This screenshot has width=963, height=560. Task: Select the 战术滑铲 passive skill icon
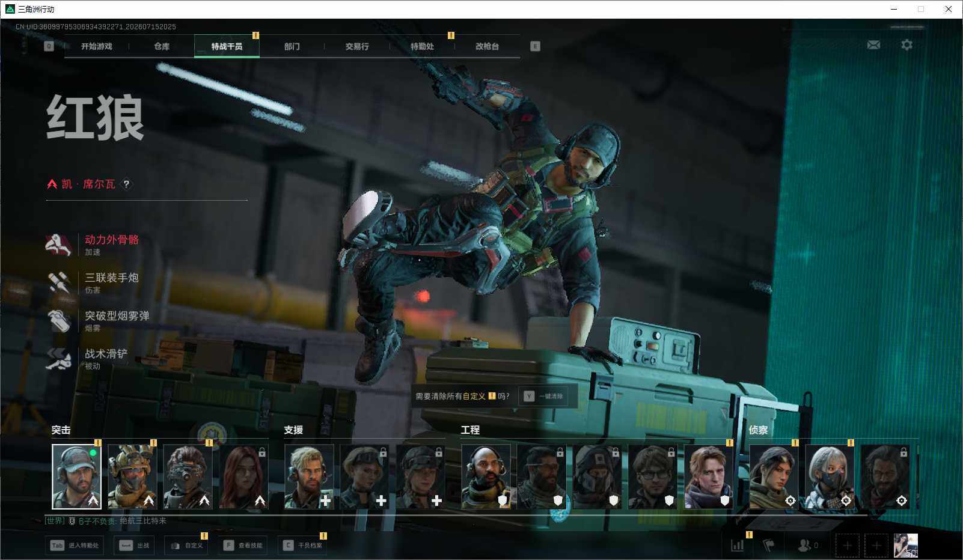point(58,359)
